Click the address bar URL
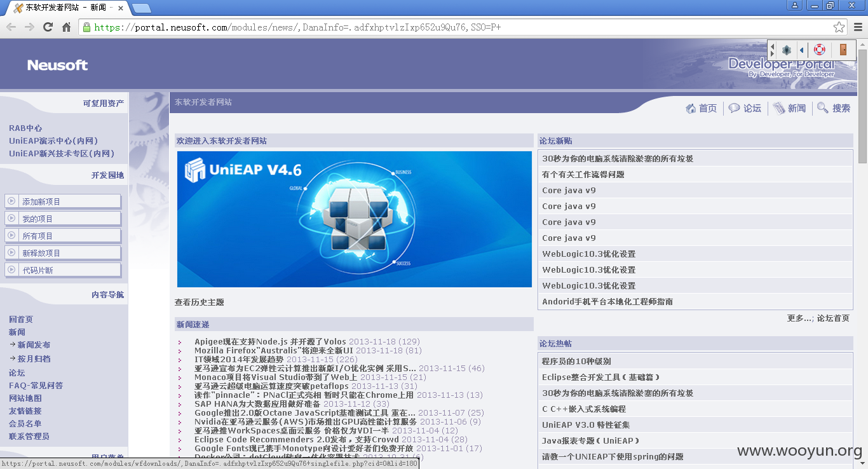Image resolution: width=868 pixels, height=469 pixels. pos(297,27)
